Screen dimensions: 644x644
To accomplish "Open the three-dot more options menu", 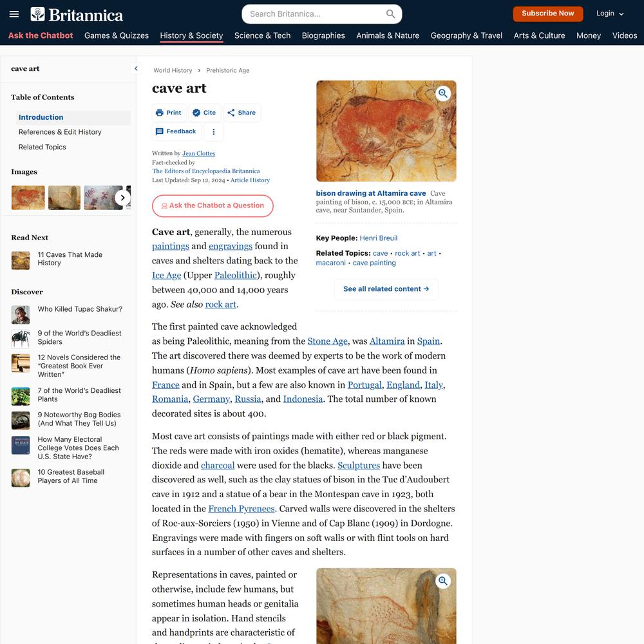I will [x=214, y=132].
